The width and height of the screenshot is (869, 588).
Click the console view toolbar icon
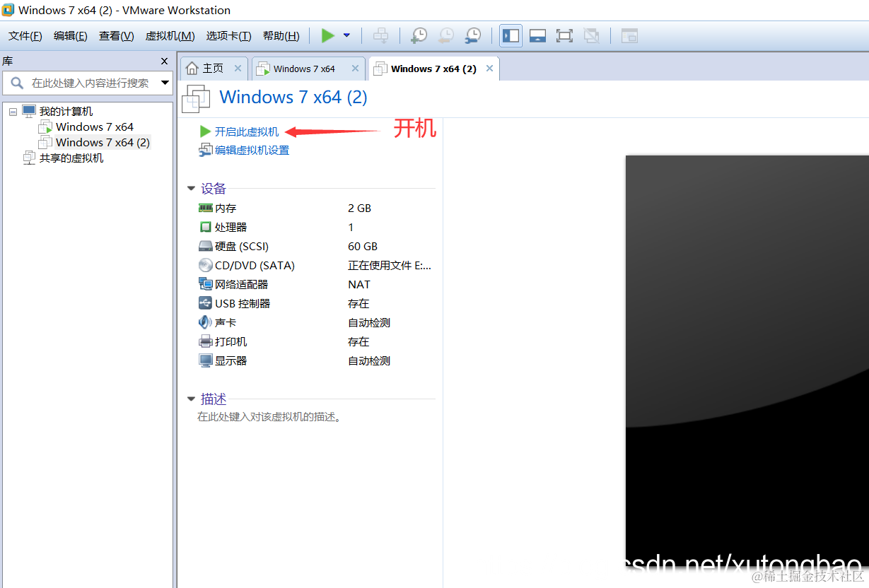pyautogui.click(x=629, y=35)
